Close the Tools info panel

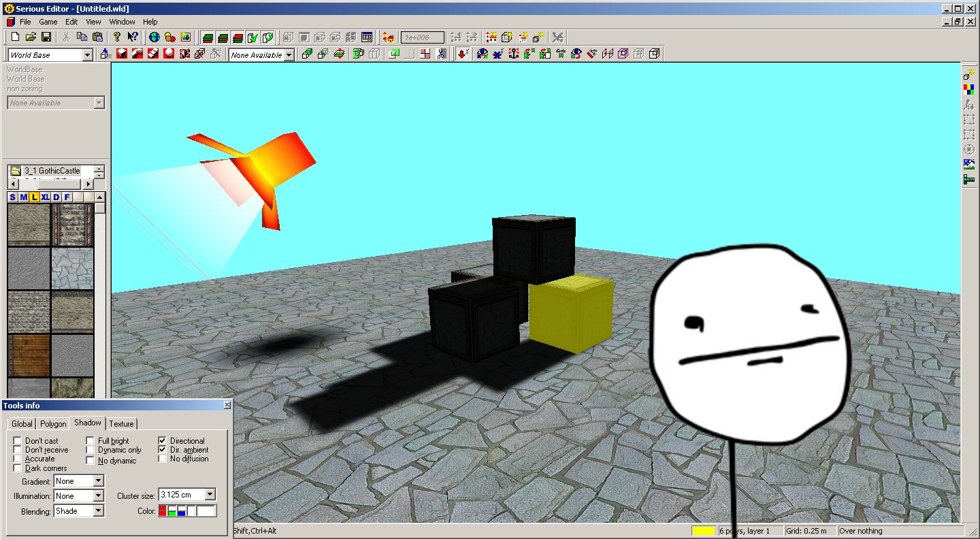[227, 406]
